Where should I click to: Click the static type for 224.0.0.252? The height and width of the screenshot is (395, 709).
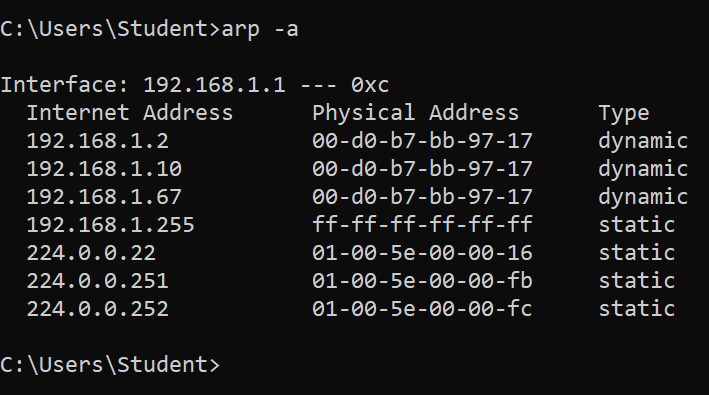click(x=637, y=309)
